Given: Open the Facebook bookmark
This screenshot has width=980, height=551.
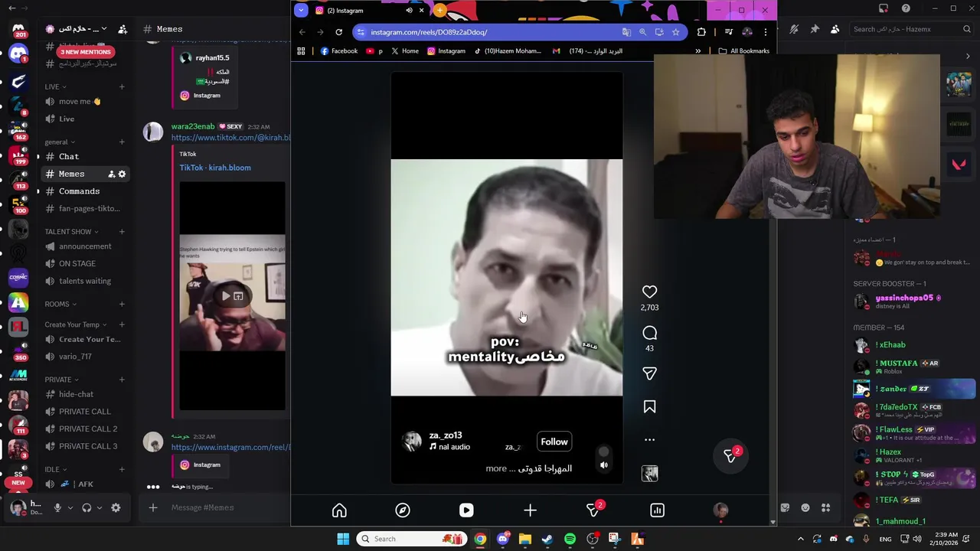Looking at the screenshot, I should pos(339,51).
